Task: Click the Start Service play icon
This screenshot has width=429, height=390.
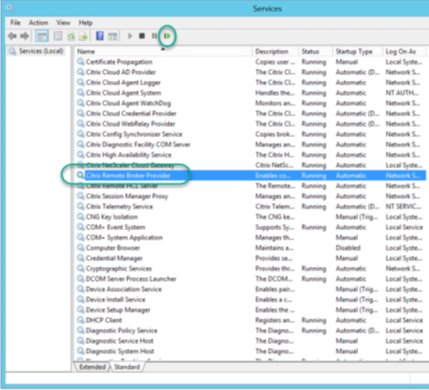Action: click(130, 36)
